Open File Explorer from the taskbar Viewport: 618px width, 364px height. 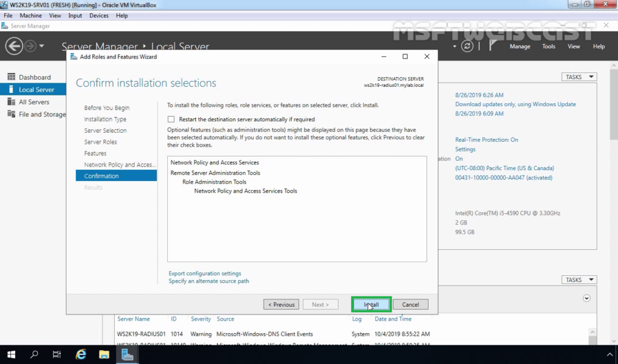[x=104, y=354]
